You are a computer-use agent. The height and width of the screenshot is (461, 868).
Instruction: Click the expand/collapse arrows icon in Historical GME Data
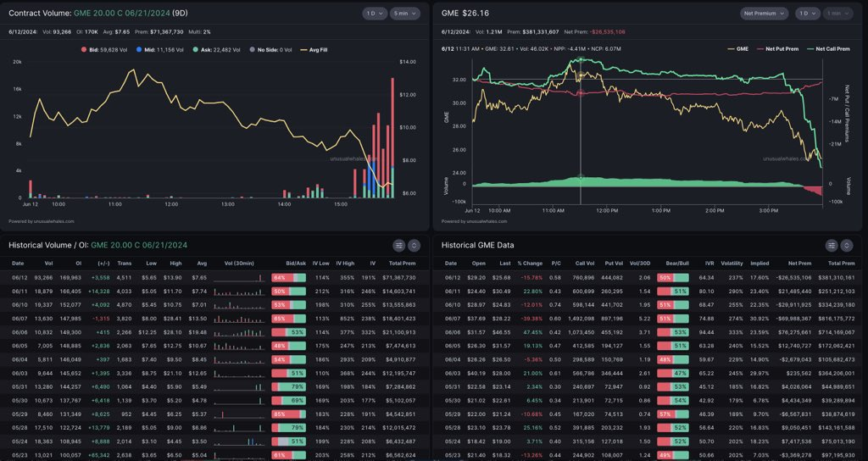coord(847,245)
